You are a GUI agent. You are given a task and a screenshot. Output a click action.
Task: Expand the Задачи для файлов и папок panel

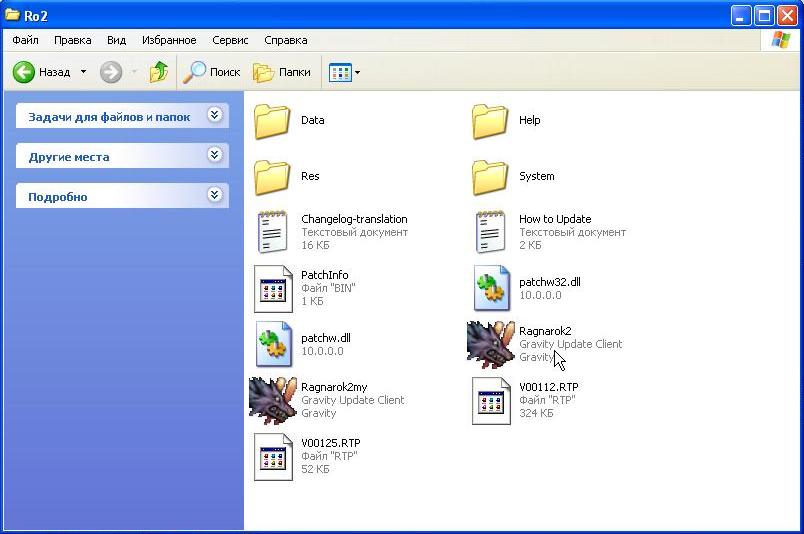[214, 116]
